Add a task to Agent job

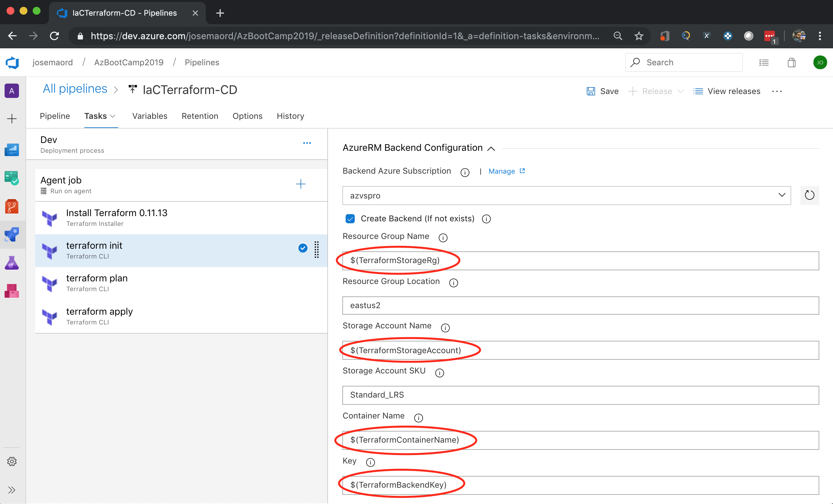tap(301, 184)
